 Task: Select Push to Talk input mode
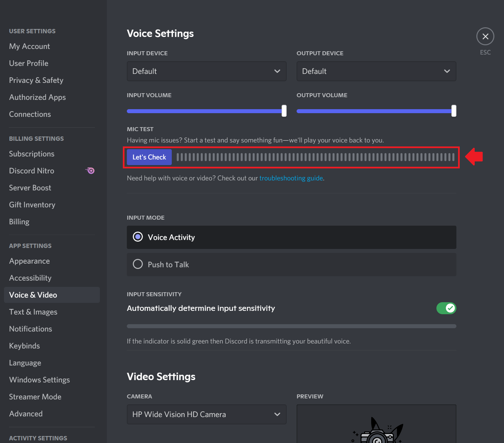pyautogui.click(x=291, y=265)
